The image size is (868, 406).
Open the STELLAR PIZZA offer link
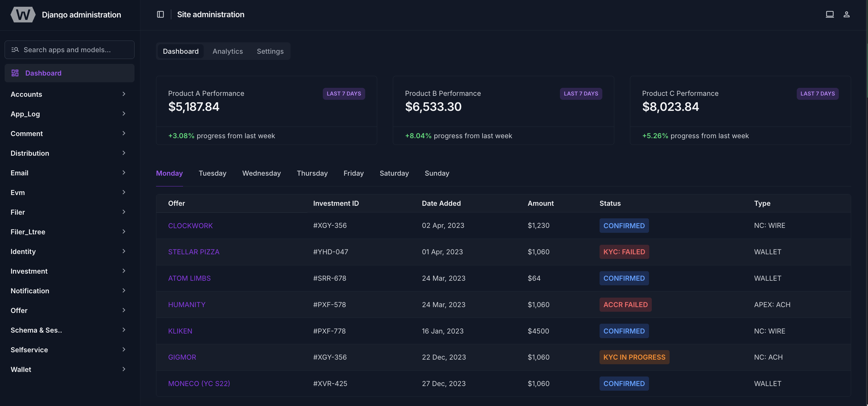tap(194, 252)
